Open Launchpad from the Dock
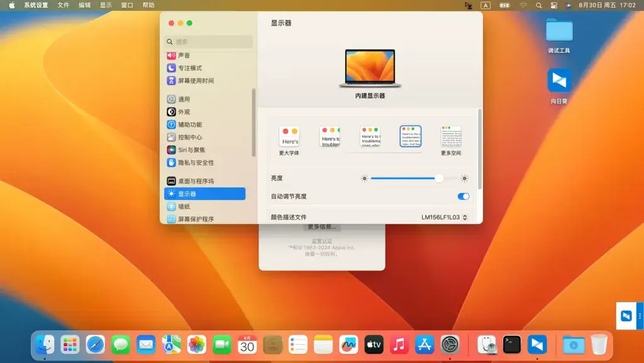This screenshot has height=363, width=644. [x=70, y=344]
